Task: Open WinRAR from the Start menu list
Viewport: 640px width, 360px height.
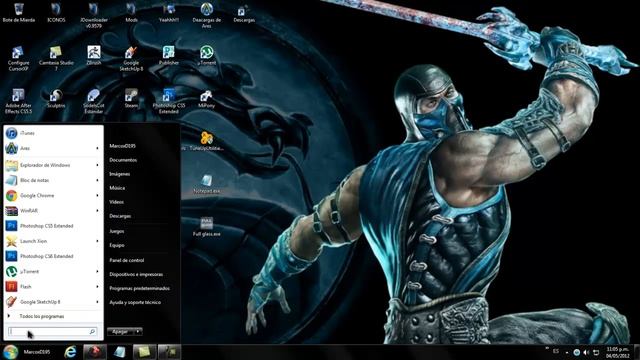Action: 53,211
